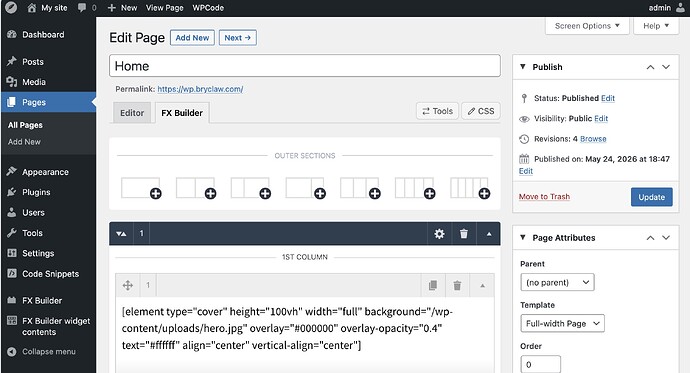Screen dimensions: 690x373
Task: Open the Template dropdown
Action: click(x=562, y=323)
